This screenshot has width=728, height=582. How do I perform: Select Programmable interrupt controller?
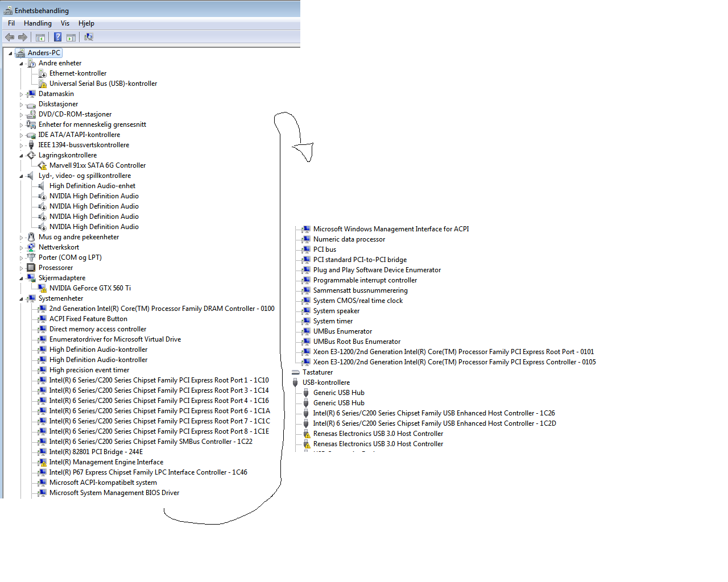click(365, 280)
